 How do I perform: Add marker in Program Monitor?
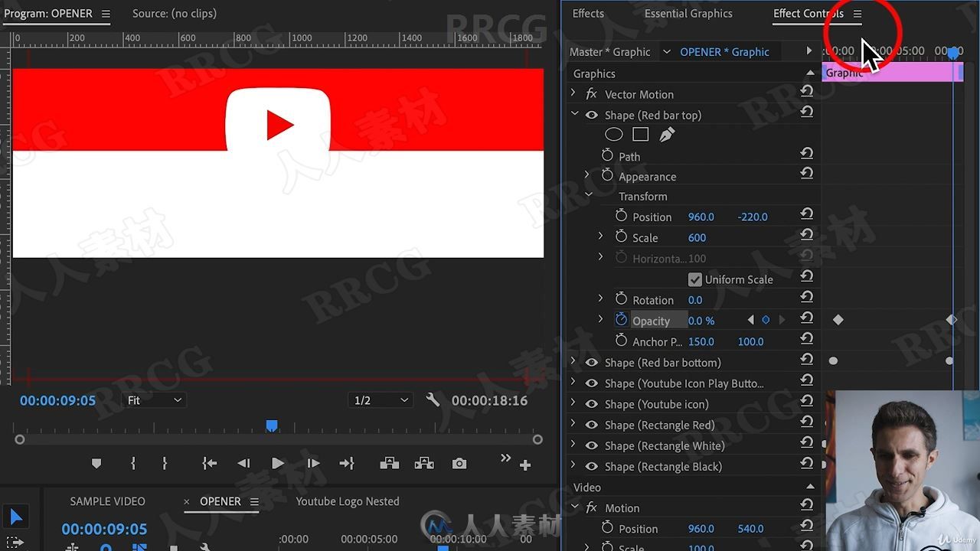tap(96, 464)
